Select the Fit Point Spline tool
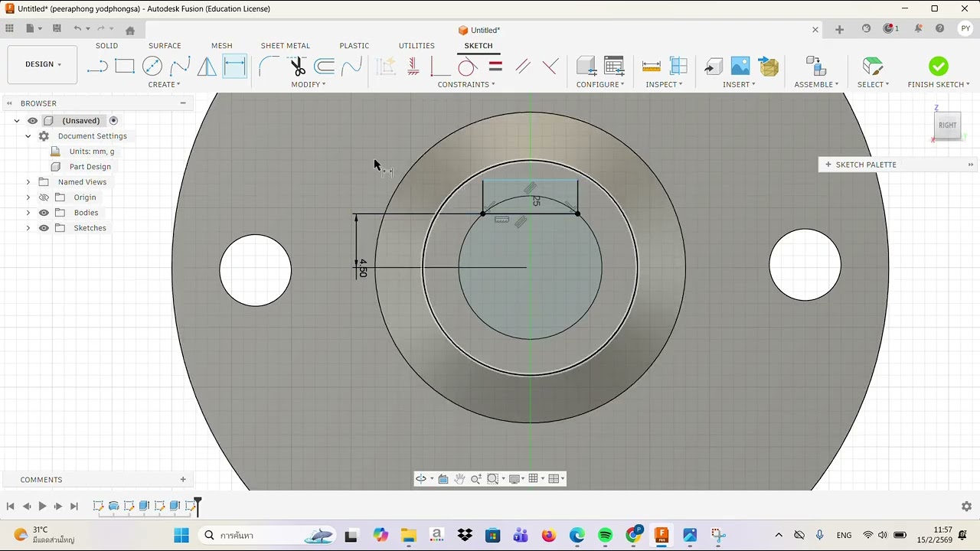The height and width of the screenshot is (551, 980). point(180,67)
